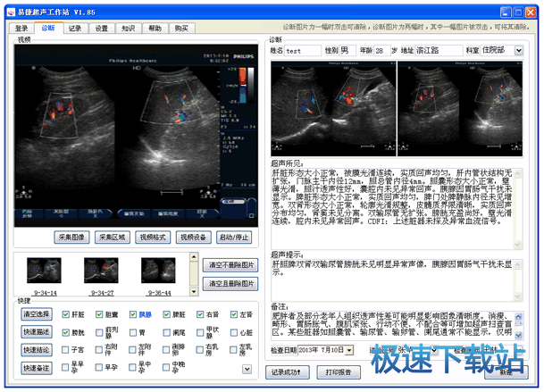
Task: Click the 年龄 age input field
Action: [382, 51]
